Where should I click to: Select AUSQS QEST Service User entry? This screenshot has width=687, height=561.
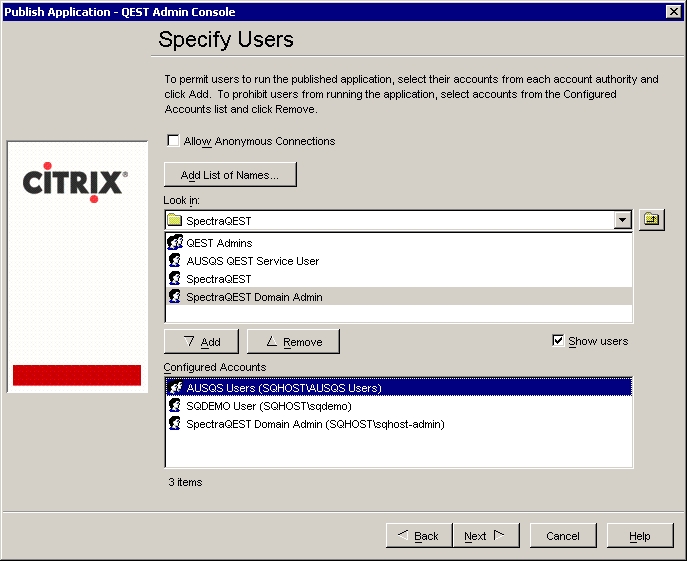pyautogui.click(x=253, y=261)
